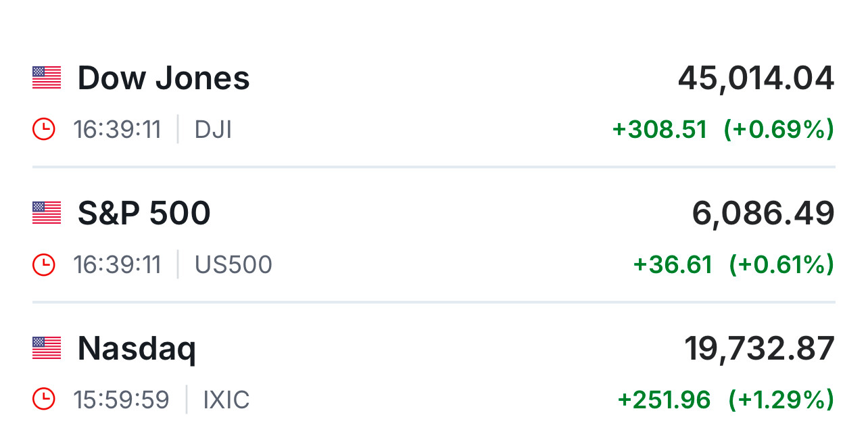Click the +308.51 point change value
Image resolution: width=868 pixels, height=432 pixels.
[x=659, y=129]
